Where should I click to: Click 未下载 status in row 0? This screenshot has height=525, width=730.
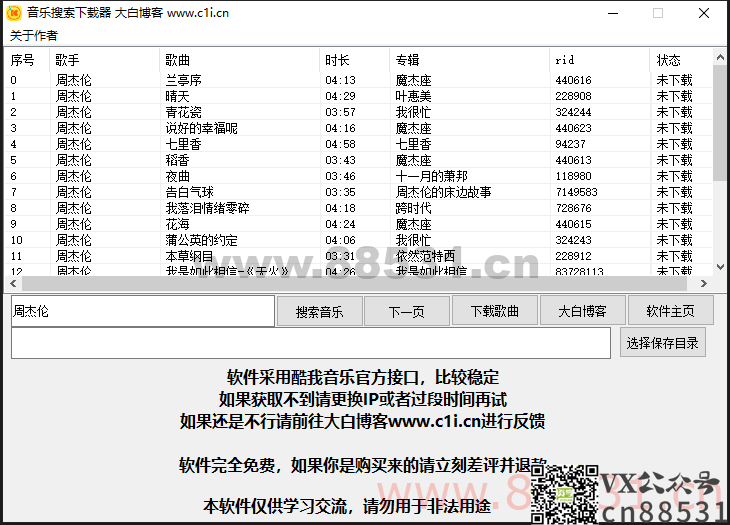pyautogui.click(x=675, y=81)
